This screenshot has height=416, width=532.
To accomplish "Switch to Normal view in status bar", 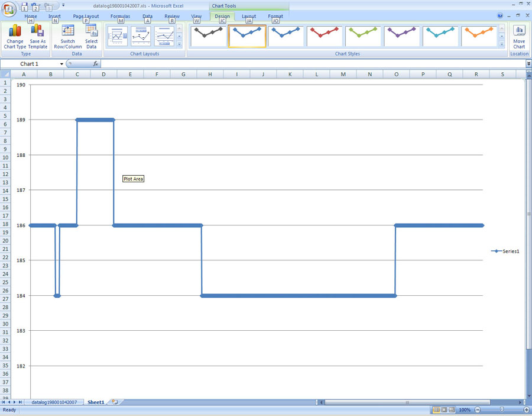I will pos(436,410).
